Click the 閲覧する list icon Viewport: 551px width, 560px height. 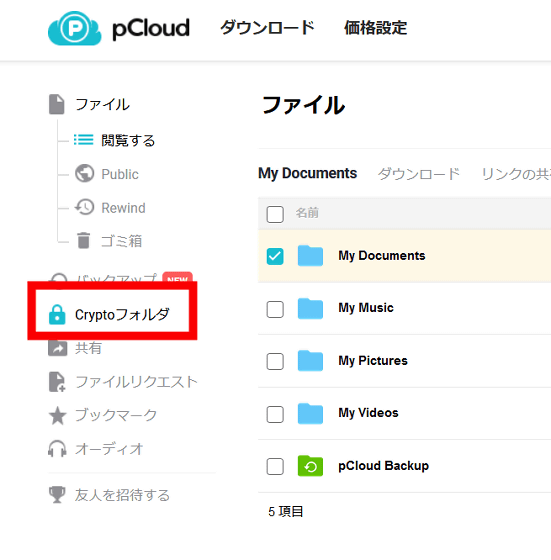[84, 140]
